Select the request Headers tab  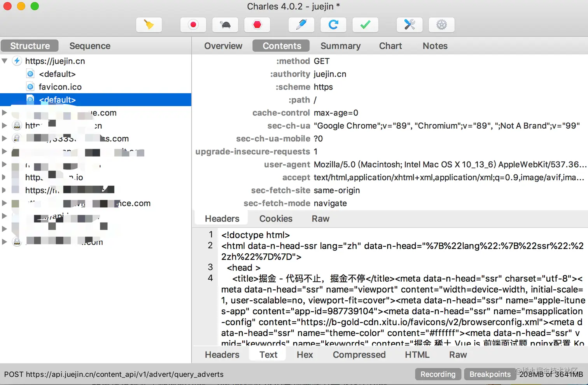[x=222, y=219]
